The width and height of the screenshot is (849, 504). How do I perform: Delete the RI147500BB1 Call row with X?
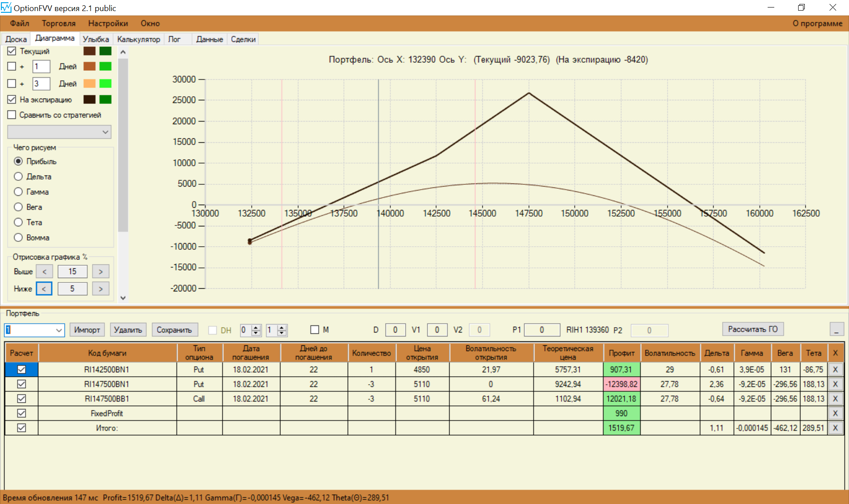(x=835, y=399)
